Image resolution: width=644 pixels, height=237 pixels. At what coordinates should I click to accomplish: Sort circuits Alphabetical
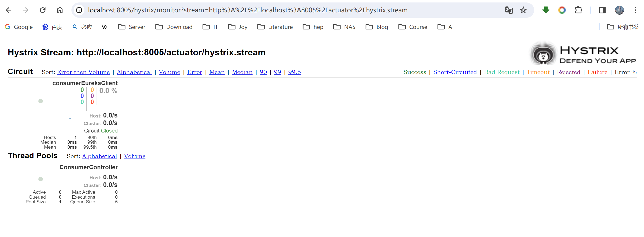134,72
